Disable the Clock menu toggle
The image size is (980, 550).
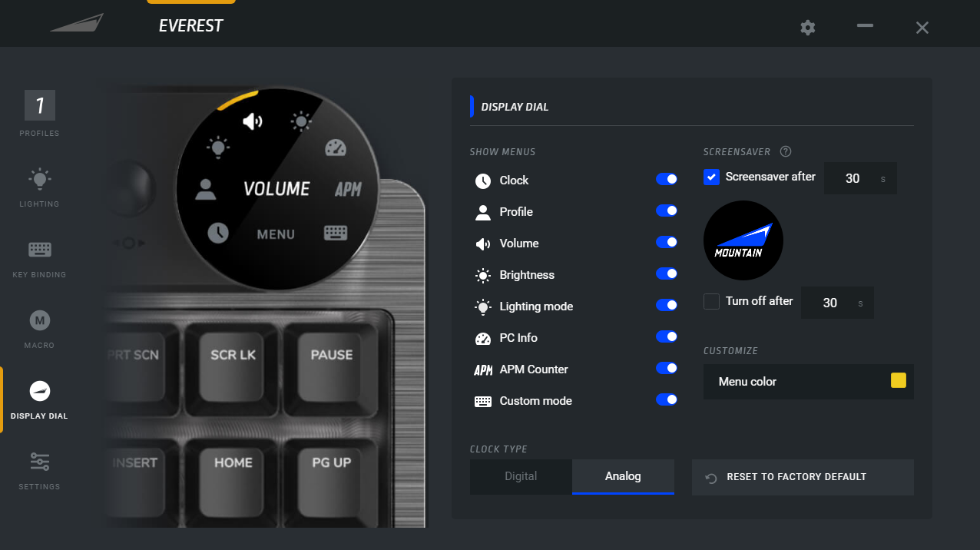pos(666,179)
